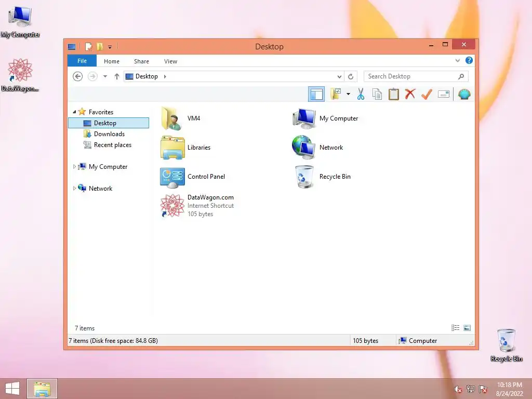Toggle the navigation pane toolbar button
532x399 pixels.
[x=316, y=94]
